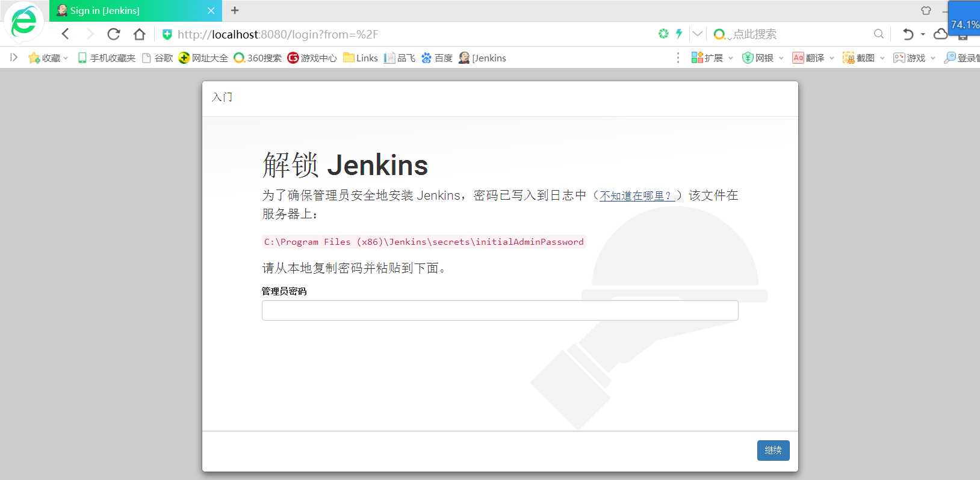This screenshot has width=980, height=480.
Task: Open the skin shirt icon in title bar
Action: [926, 10]
